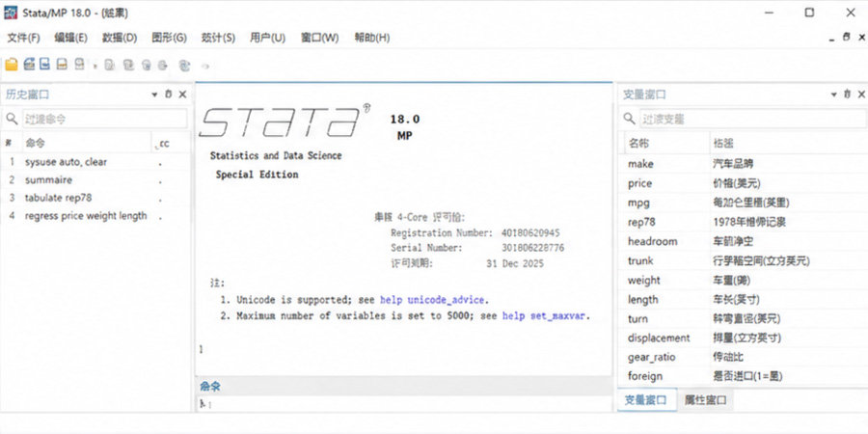Open the 统计(S) menu
Screen dimensions: 868x434
[x=218, y=38]
